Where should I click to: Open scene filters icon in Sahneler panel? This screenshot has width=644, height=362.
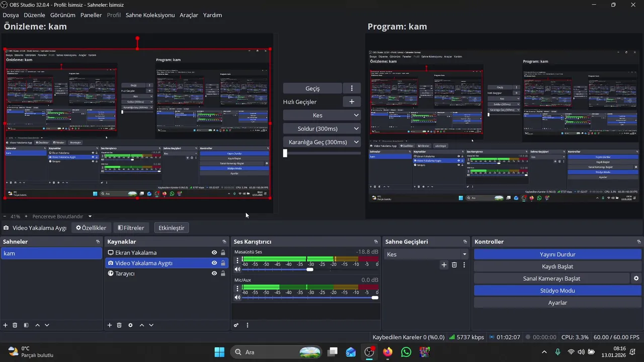click(x=26, y=325)
